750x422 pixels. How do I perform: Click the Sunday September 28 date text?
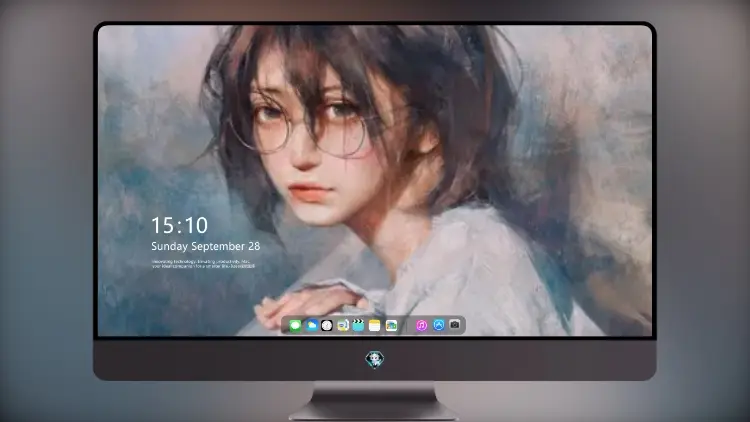(x=206, y=246)
